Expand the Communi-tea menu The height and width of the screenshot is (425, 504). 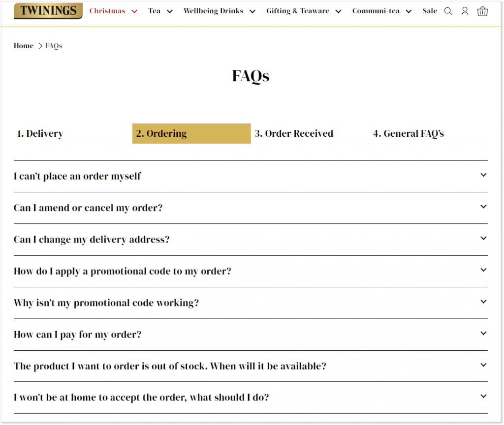(409, 11)
